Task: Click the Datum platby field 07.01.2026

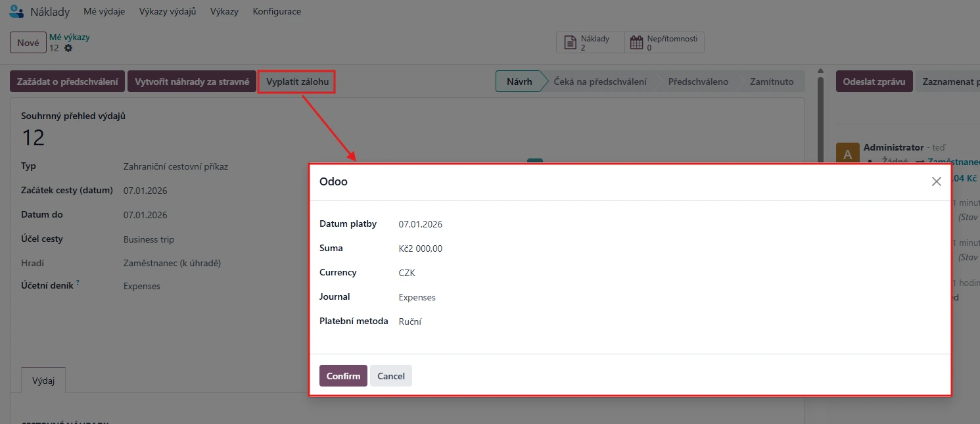Action: click(421, 224)
